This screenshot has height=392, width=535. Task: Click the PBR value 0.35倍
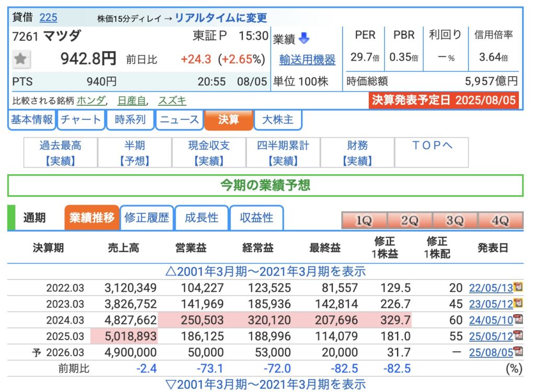pos(404,57)
